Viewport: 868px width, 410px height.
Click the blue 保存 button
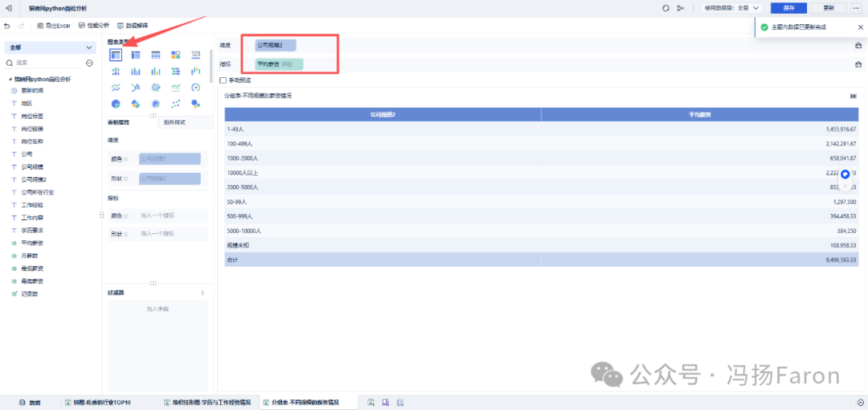click(789, 8)
